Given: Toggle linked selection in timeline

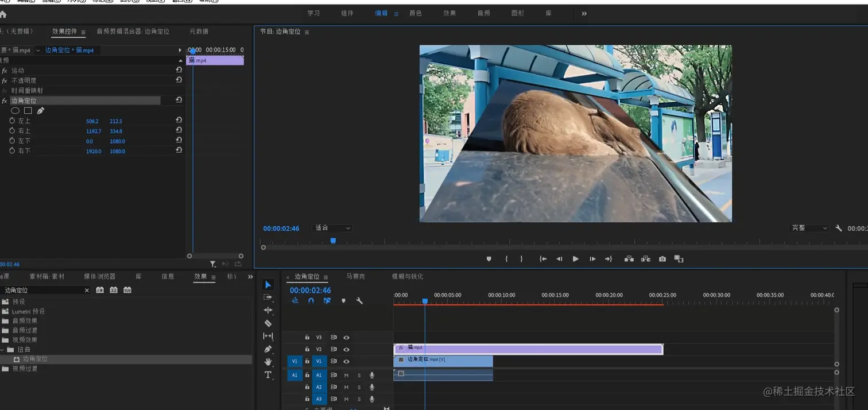Looking at the screenshot, I should point(327,300).
